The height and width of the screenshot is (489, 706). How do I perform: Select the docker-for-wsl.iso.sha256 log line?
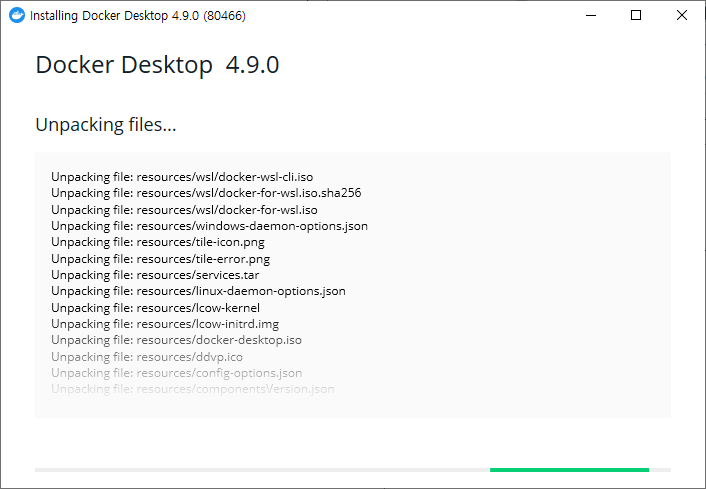[206, 193]
